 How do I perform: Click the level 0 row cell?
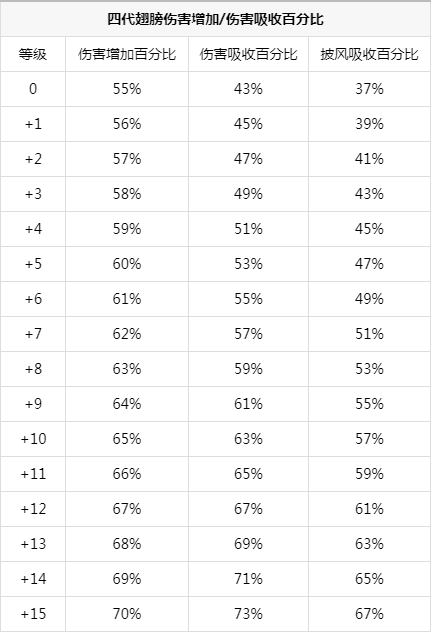(33, 89)
